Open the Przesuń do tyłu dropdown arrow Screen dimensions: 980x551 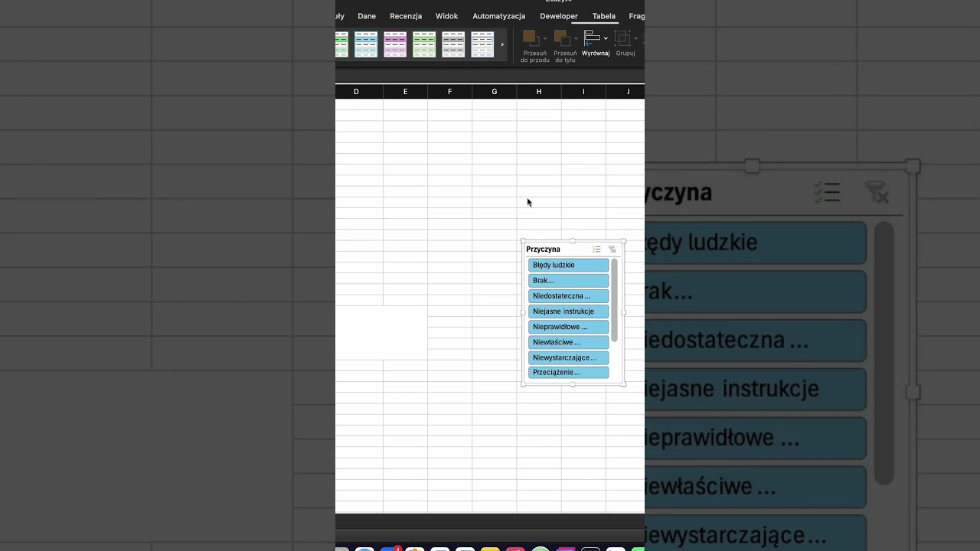pos(576,38)
